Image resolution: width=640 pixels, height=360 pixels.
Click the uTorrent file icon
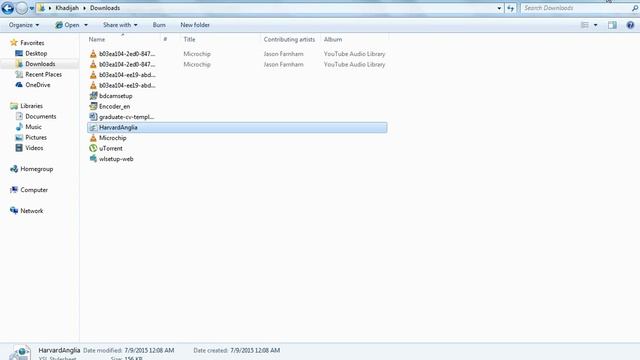coord(93,149)
